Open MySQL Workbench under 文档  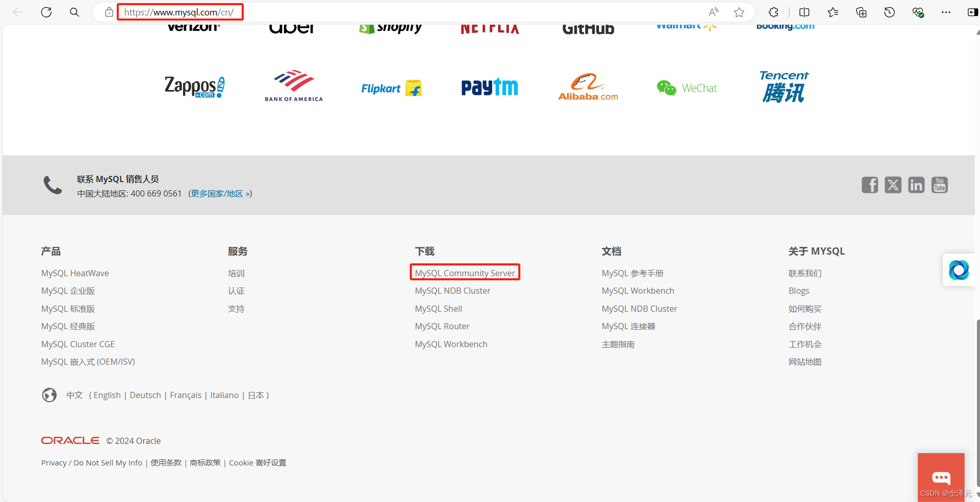[638, 291]
